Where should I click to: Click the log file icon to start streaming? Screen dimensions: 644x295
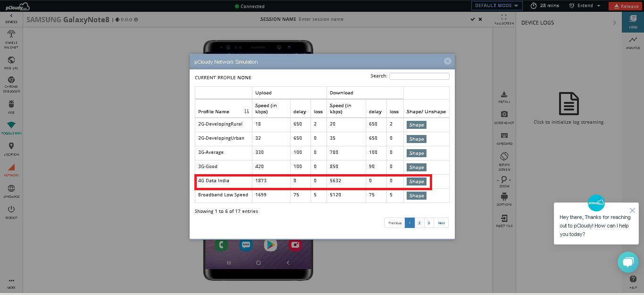click(569, 104)
